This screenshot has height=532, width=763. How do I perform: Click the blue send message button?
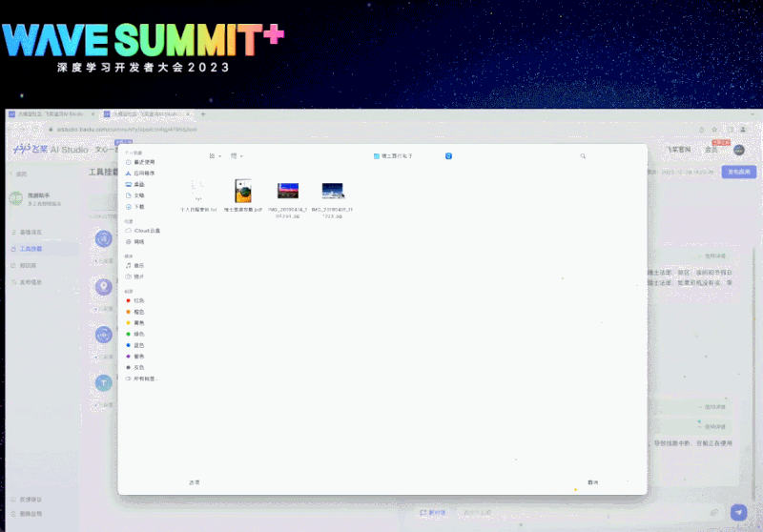738,512
